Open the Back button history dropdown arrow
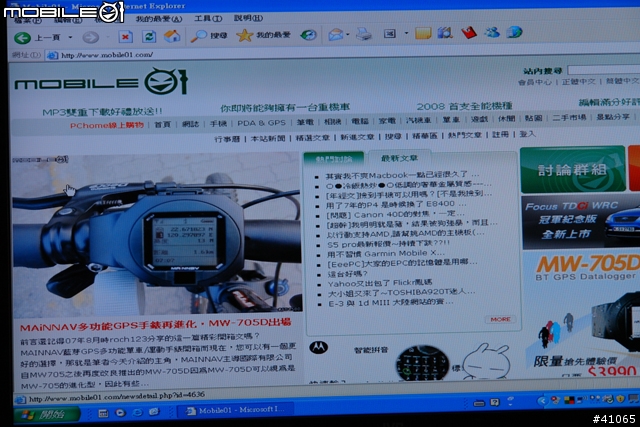640x427 pixels. [70, 37]
